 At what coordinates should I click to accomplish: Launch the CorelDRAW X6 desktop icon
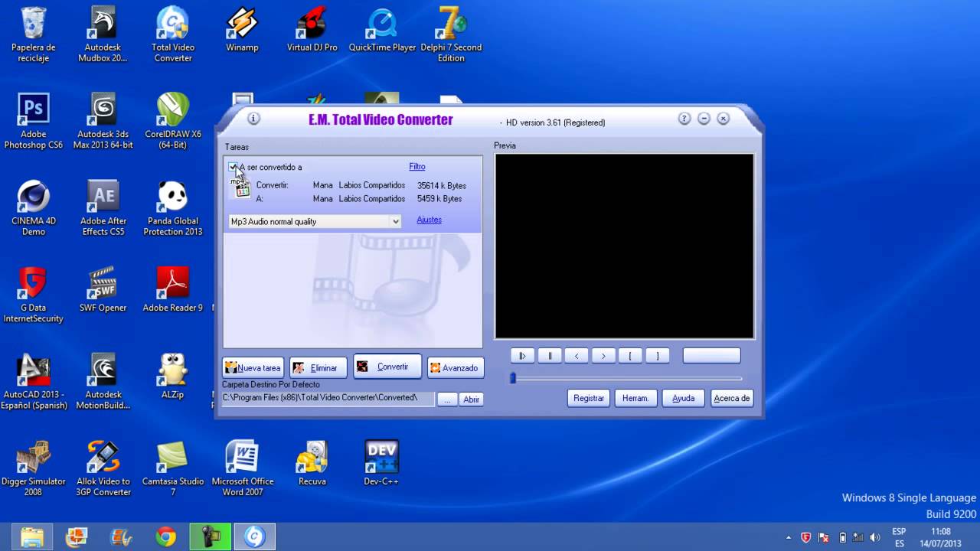(x=173, y=122)
